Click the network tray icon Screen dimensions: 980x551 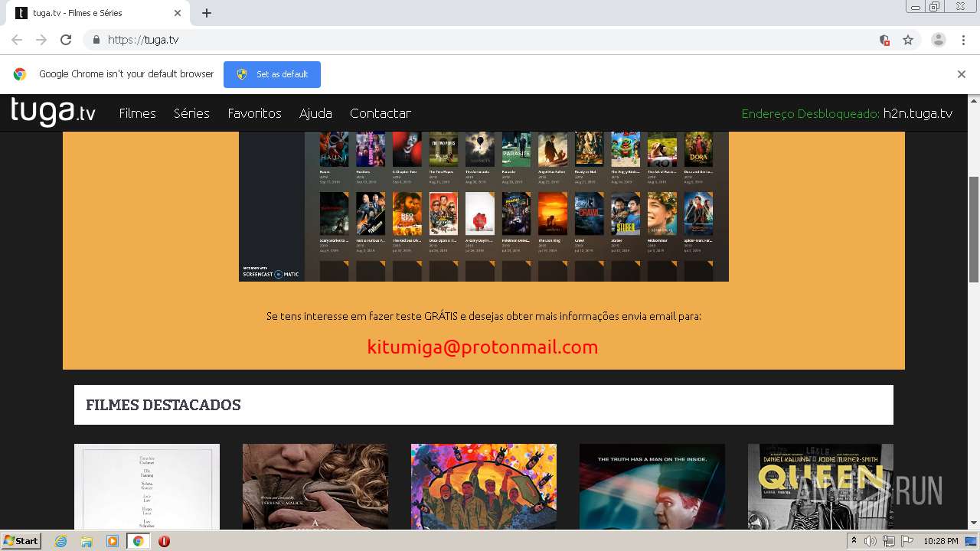click(x=888, y=541)
